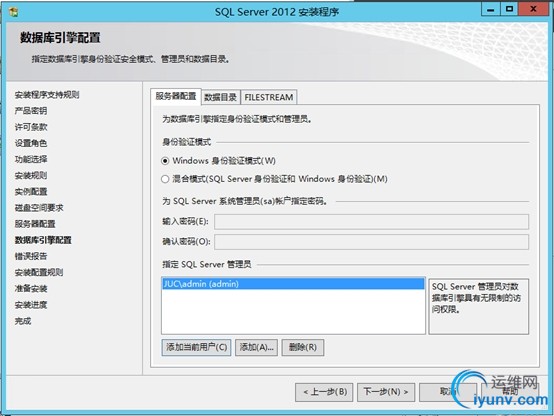Maximize the SQL Server setup window
The image size is (554, 416).
pos(509,9)
